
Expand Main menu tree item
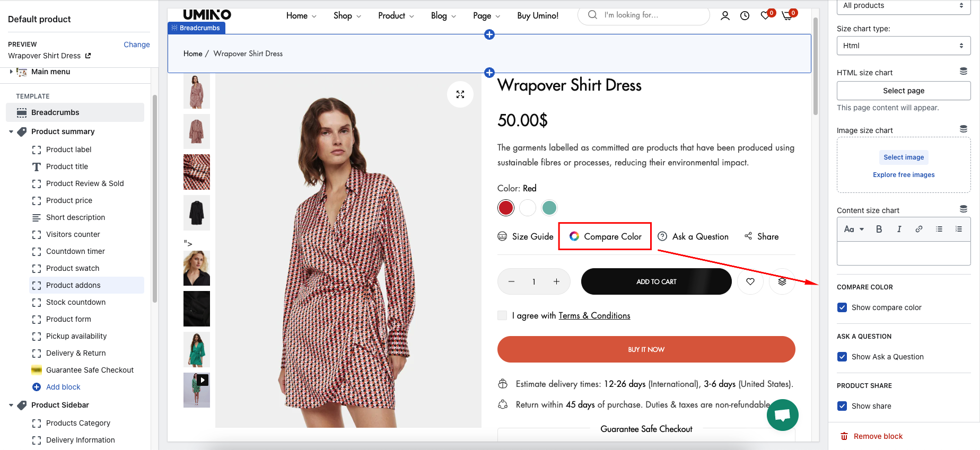point(11,72)
